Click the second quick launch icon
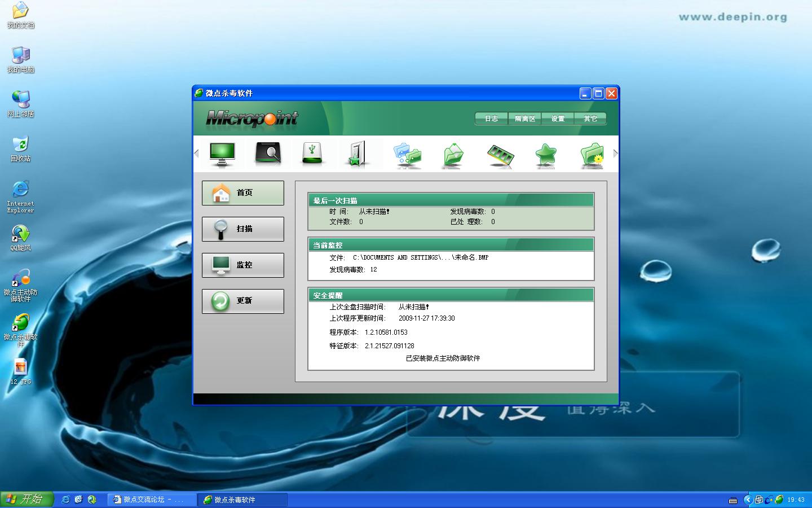Viewport: 812px width, 508px height. [78, 500]
